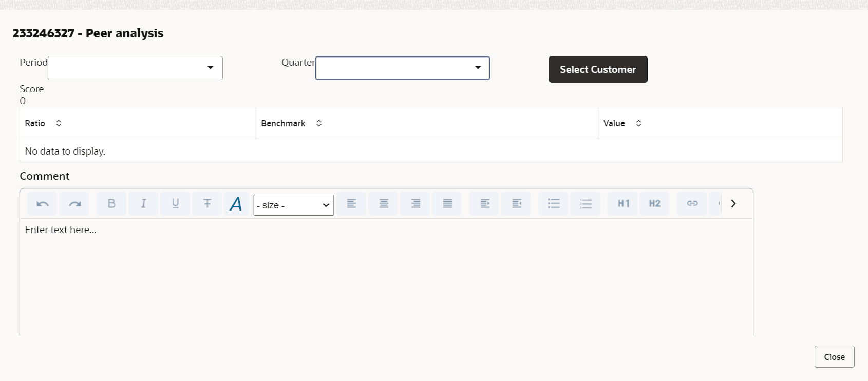Viewport: 868px width, 381px height.
Task: Open the Period dropdown
Action: click(x=135, y=68)
